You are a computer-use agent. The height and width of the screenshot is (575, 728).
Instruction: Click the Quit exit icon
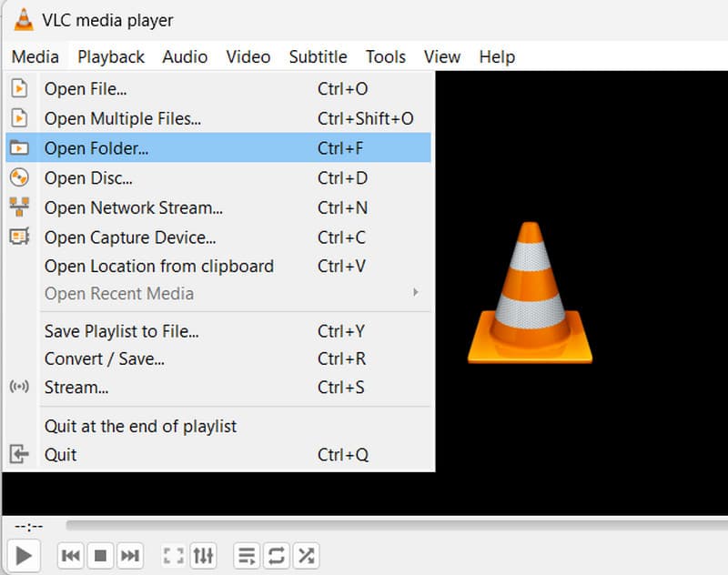tap(19, 454)
